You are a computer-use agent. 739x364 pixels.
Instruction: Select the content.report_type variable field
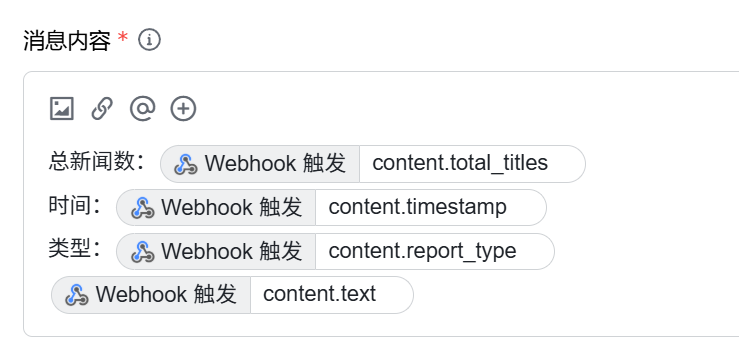[x=435, y=251]
